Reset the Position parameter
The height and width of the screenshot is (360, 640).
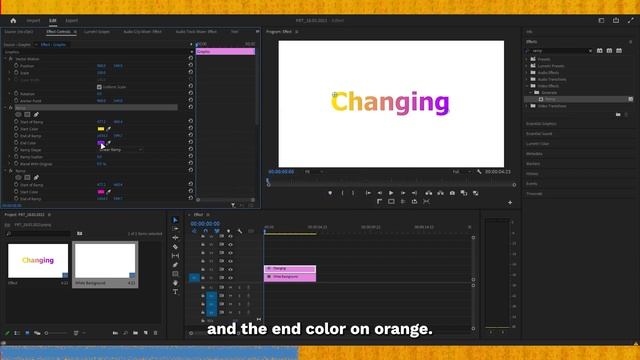191,65
